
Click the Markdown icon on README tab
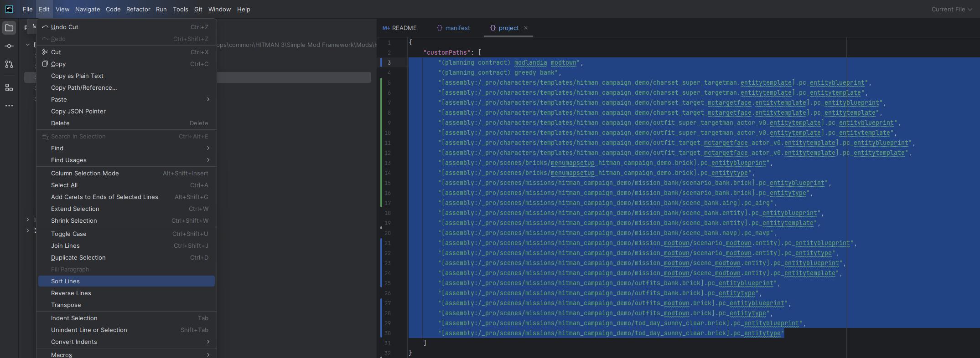[386, 28]
